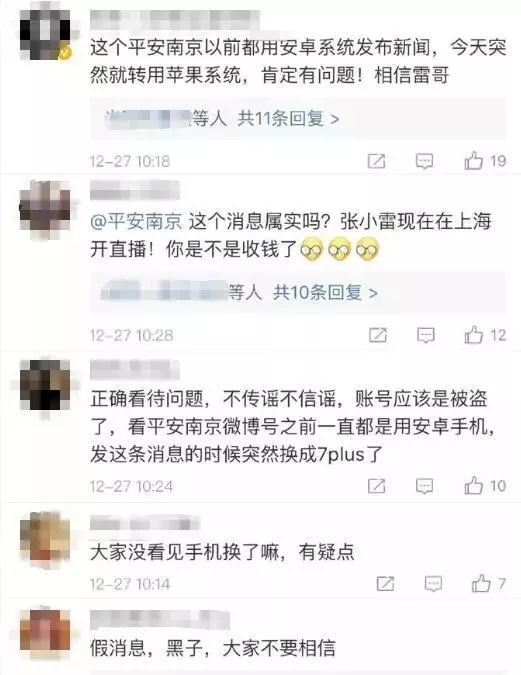This screenshot has height=675, width=521.
Task: Share the 12-27 10:24 comment
Action: pos(376,486)
